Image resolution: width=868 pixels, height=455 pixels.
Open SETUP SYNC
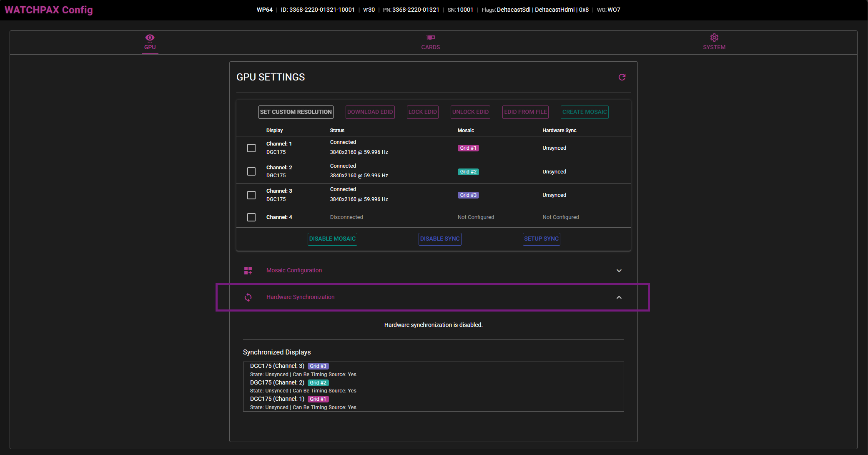tap(541, 239)
